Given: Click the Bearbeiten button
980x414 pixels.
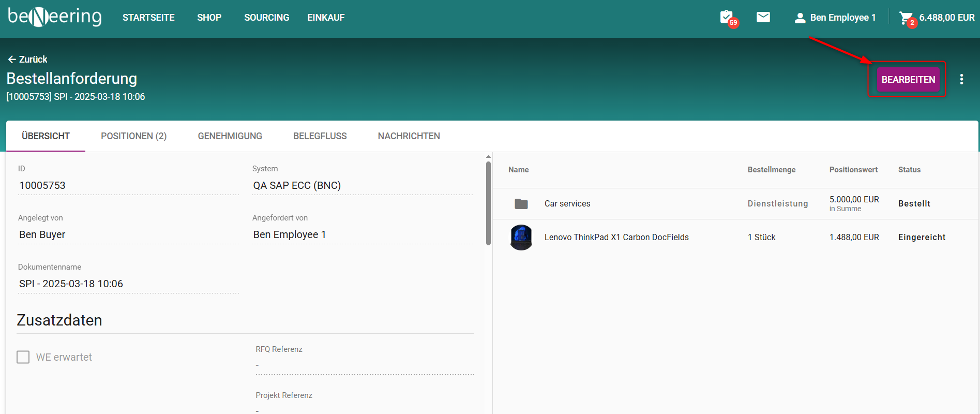Looking at the screenshot, I should (908, 80).
